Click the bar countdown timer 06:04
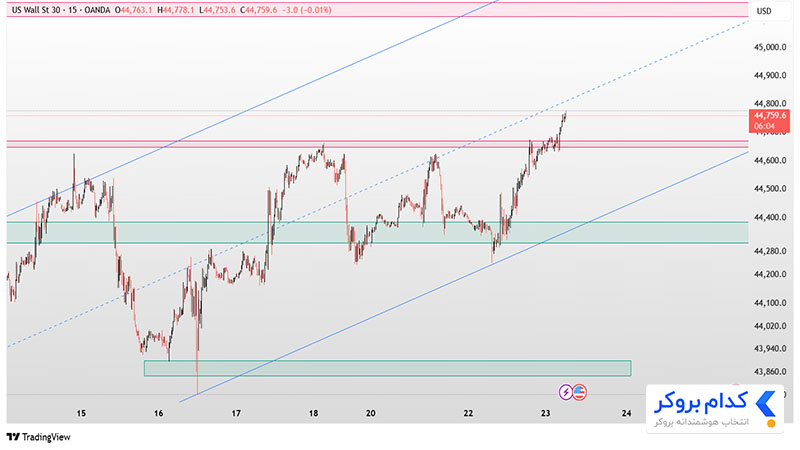 pyautogui.click(x=764, y=127)
